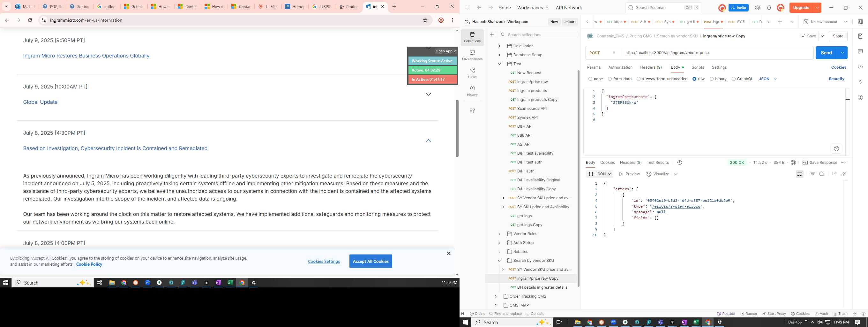Screen dimensions: 868x327
Task: Click Accept All Cookies button
Action: 370,261
